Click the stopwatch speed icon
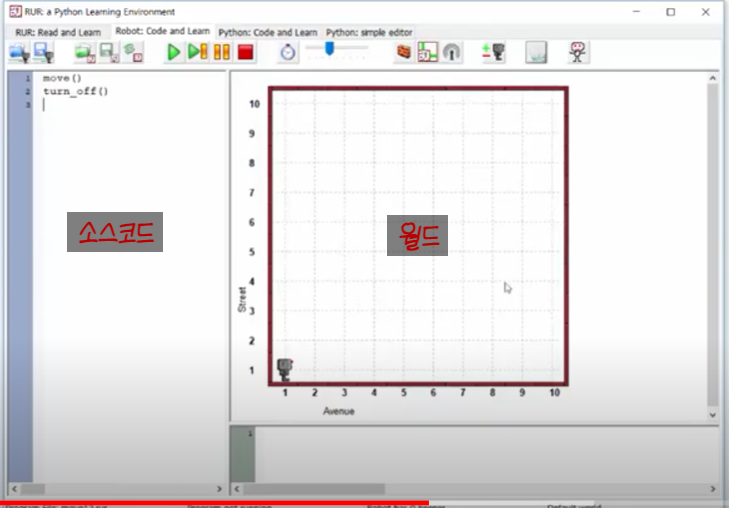Viewport: 729px width, 508px height. pos(287,52)
